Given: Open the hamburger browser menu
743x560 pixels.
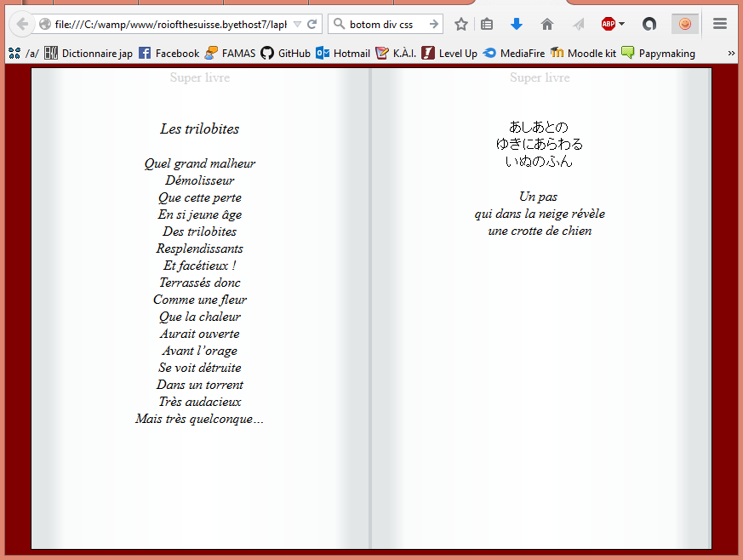Looking at the screenshot, I should 720,24.
